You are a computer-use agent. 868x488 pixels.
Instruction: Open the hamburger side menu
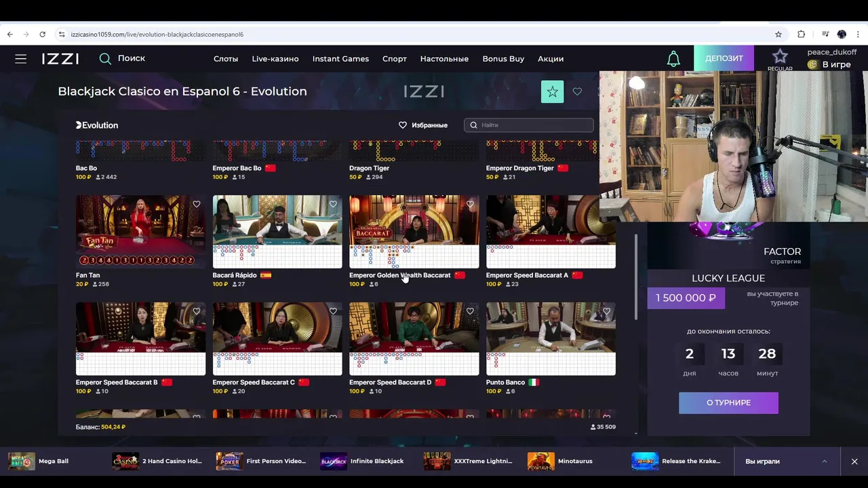(21, 59)
